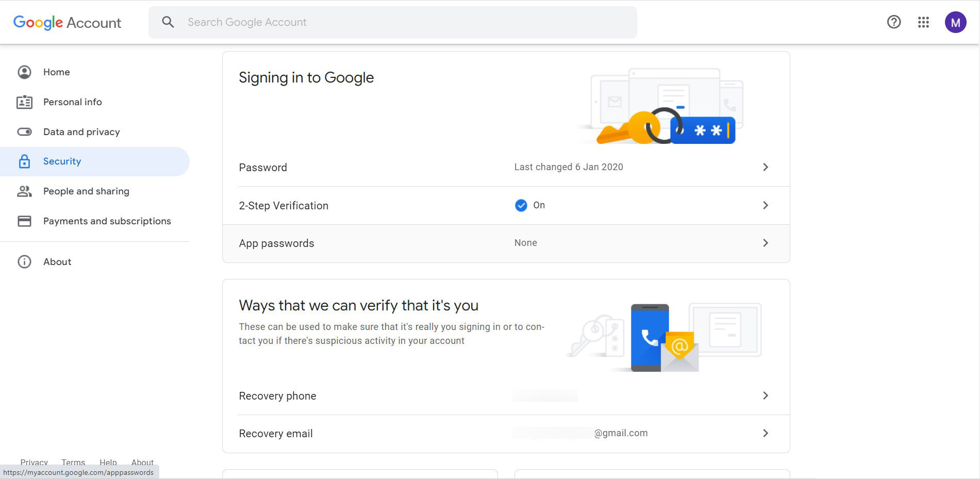Click the Google Account logo link
The height and width of the screenshot is (479, 980).
(x=67, y=23)
